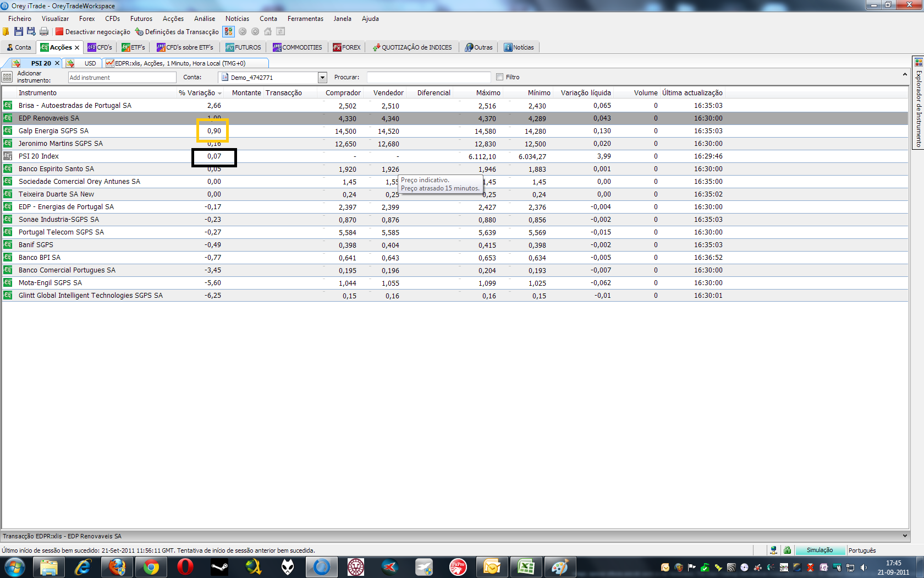The height and width of the screenshot is (578, 924).
Task: Switch to the Conta tab
Action: pos(19,47)
